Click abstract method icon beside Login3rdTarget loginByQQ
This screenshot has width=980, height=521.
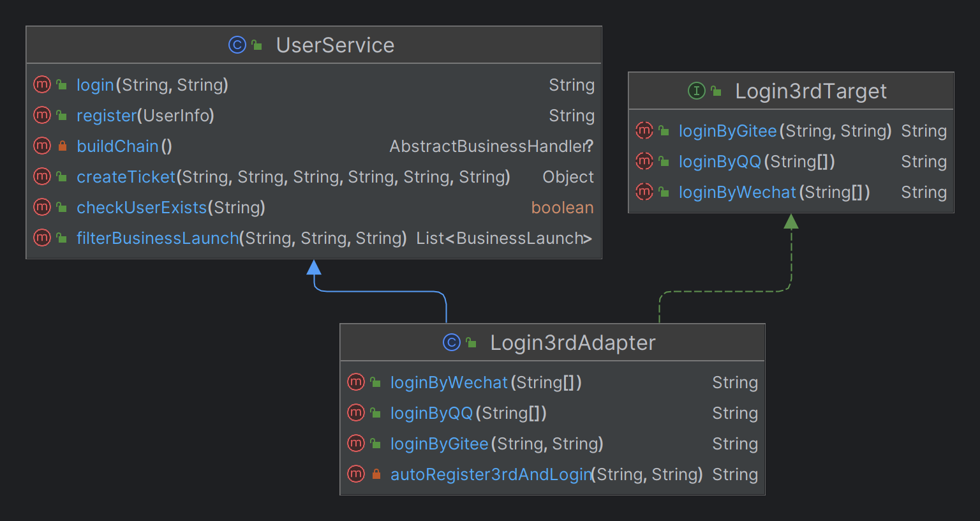click(x=644, y=161)
